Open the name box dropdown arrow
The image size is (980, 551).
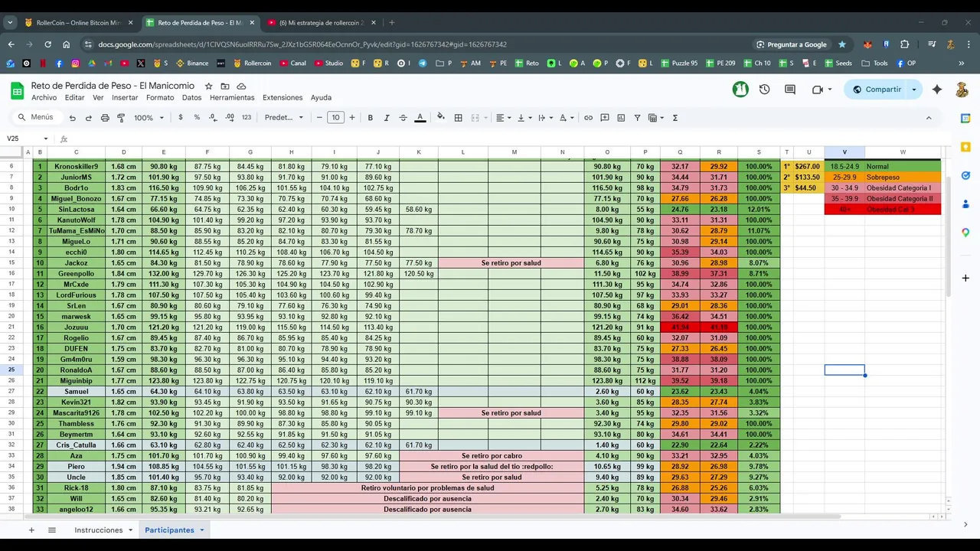(46, 139)
